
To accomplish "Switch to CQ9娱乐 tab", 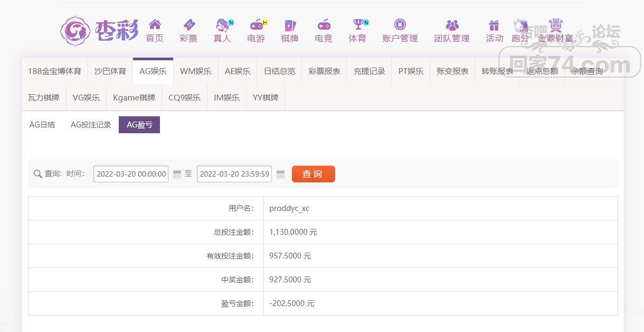I will (184, 97).
